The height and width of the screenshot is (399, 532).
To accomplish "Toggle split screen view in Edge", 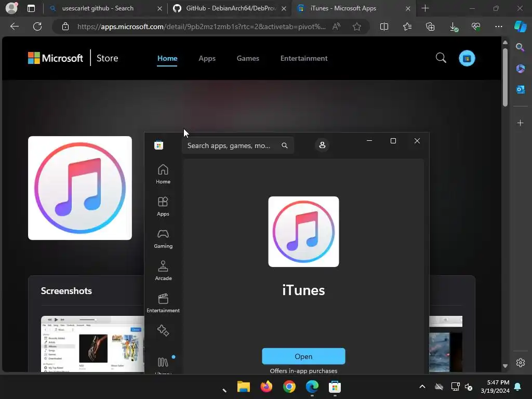I will [384, 26].
